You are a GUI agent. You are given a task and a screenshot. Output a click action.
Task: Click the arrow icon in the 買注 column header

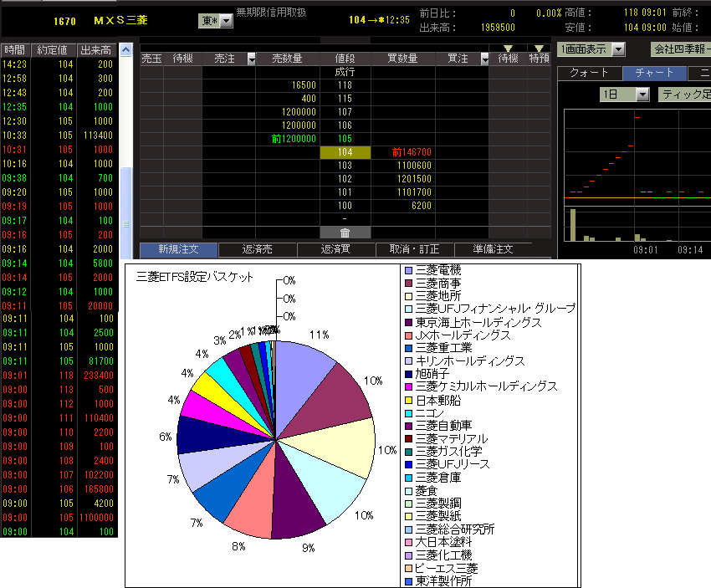coord(483,59)
